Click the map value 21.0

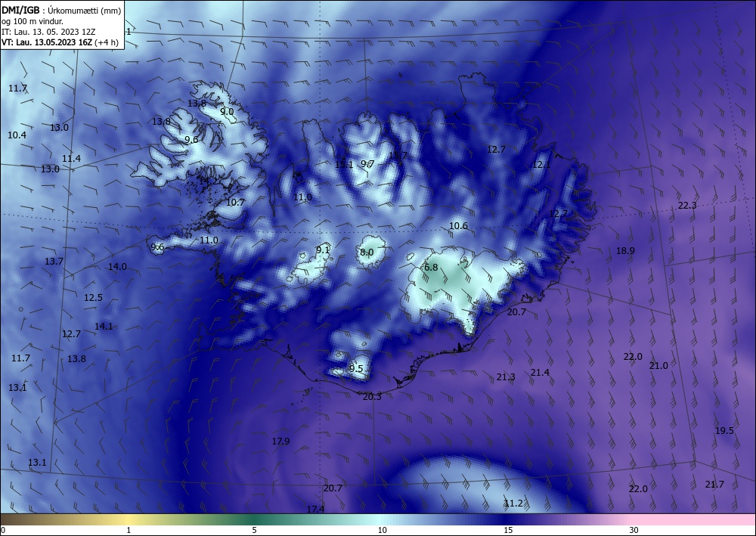[x=658, y=365]
